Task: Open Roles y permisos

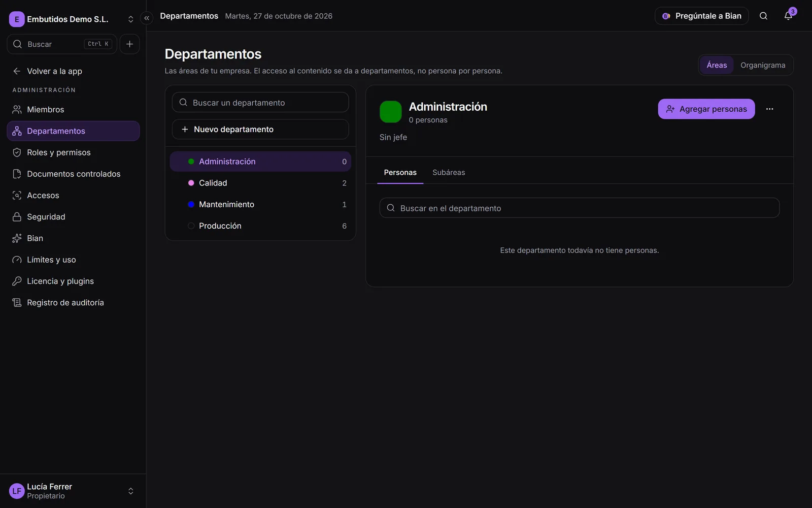Action: (73, 152)
